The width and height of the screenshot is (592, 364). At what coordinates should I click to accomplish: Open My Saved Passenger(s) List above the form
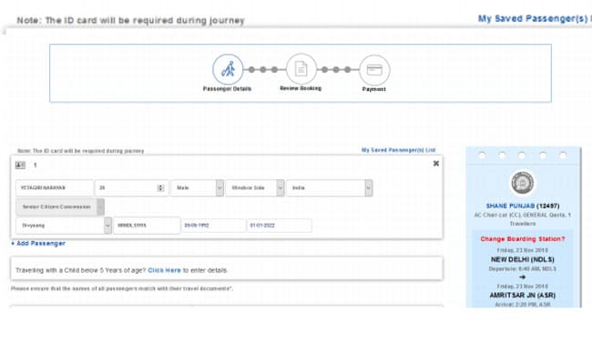398,150
